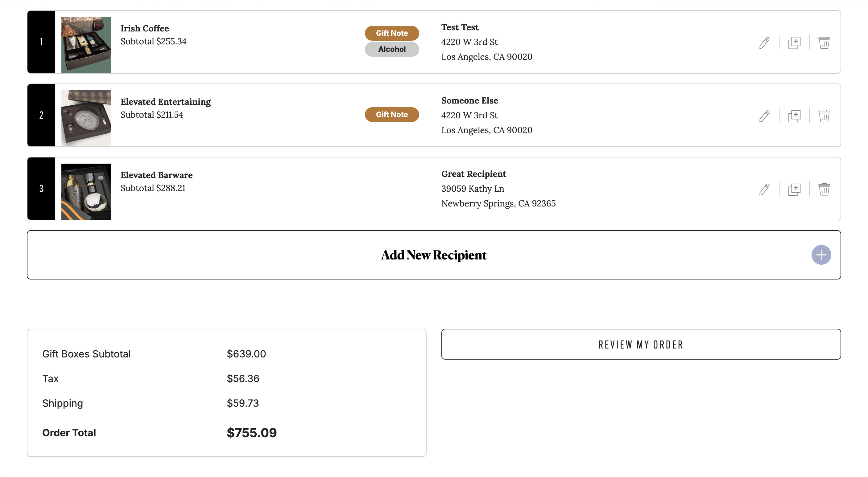Click the Newberry Springs, CA 92365 line
Screen dimensions: 868x477
[498, 203]
